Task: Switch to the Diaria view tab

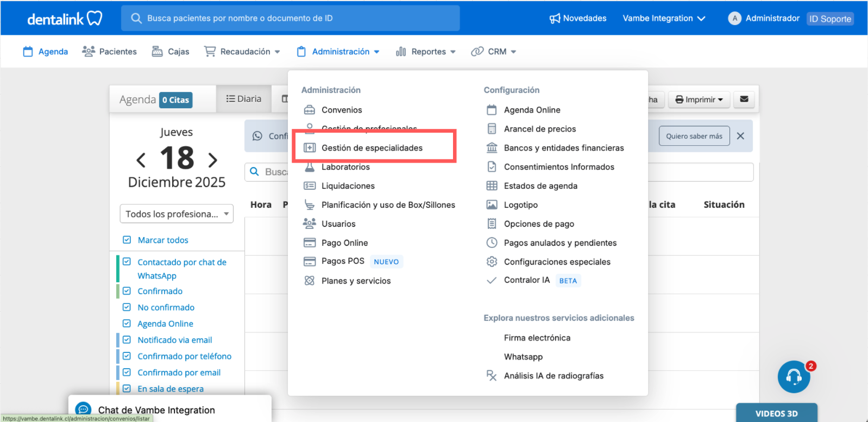Action: [244, 99]
